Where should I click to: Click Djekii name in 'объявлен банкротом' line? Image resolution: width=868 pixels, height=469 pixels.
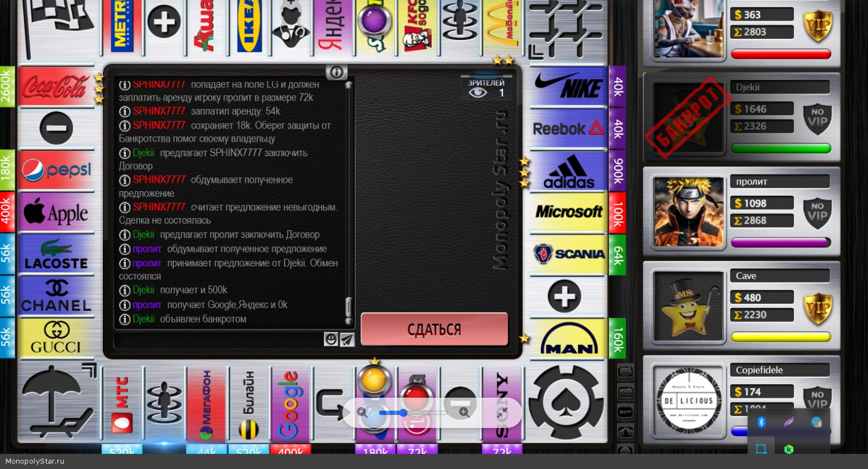[143, 319]
